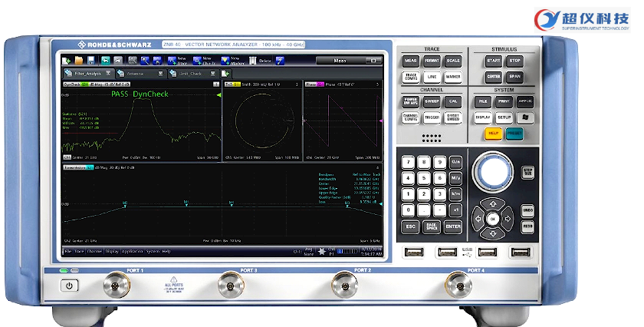Screen dimensions: 644x327
Task: Click the Undo arrow icon in the toolbar
Action: tap(104, 60)
